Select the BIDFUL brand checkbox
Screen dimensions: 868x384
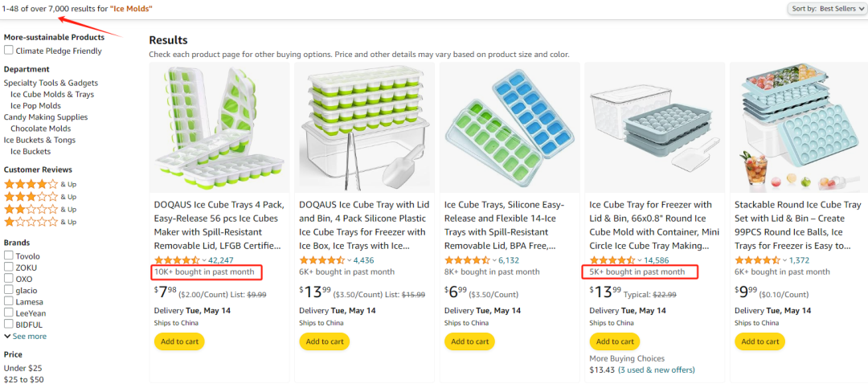tap(9, 325)
